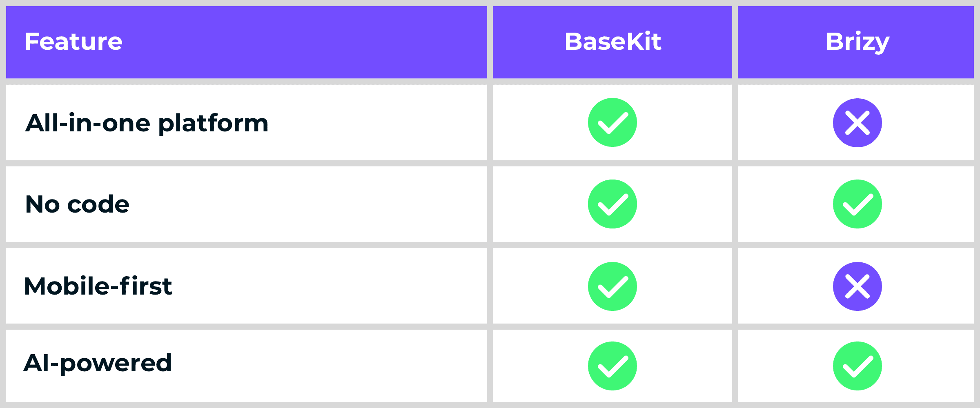Click the word 'No' in second row
Screen dimensions: 980x408
click(x=42, y=204)
